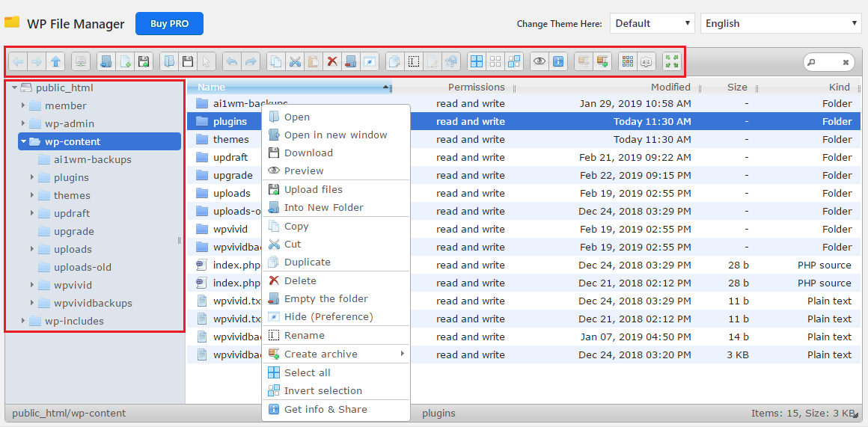The width and height of the screenshot is (868, 427).
Task: Open the language dropdown showing English
Action: click(x=780, y=23)
